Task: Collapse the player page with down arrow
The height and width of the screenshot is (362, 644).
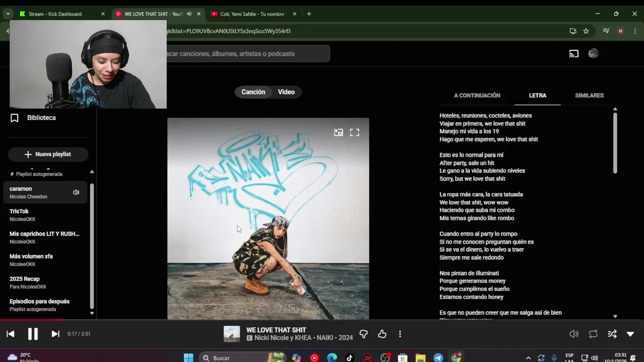Action: (630, 334)
